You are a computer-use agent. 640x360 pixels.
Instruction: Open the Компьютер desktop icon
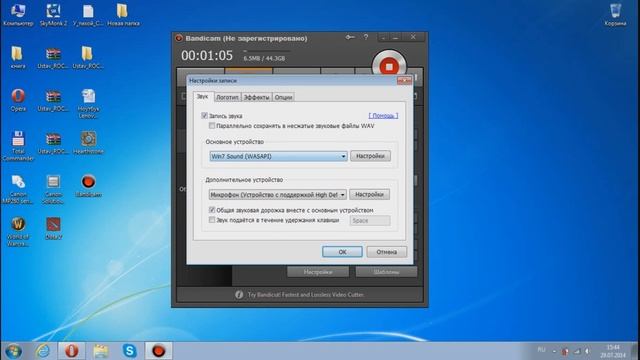tap(18, 15)
